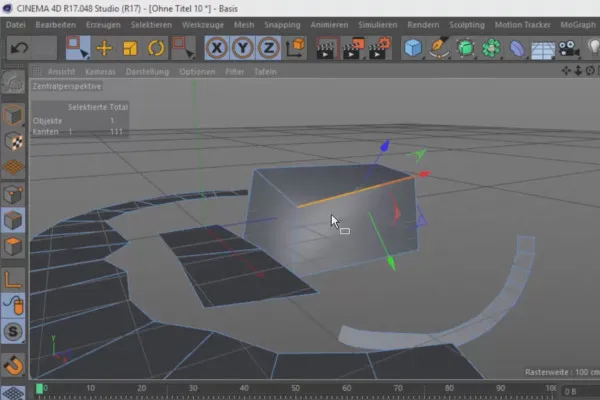This screenshot has width=600, height=400.
Task: Select the Scale tool
Action: coord(130,48)
